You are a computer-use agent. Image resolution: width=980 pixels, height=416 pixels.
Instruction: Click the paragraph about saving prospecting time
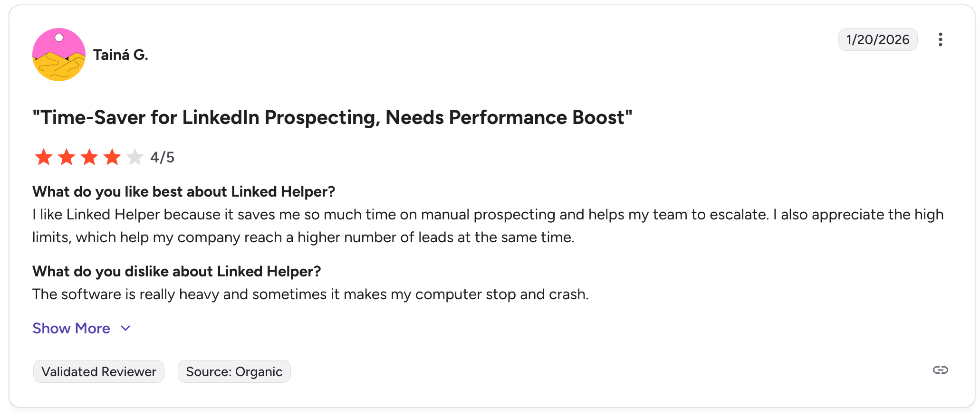coord(488,226)
